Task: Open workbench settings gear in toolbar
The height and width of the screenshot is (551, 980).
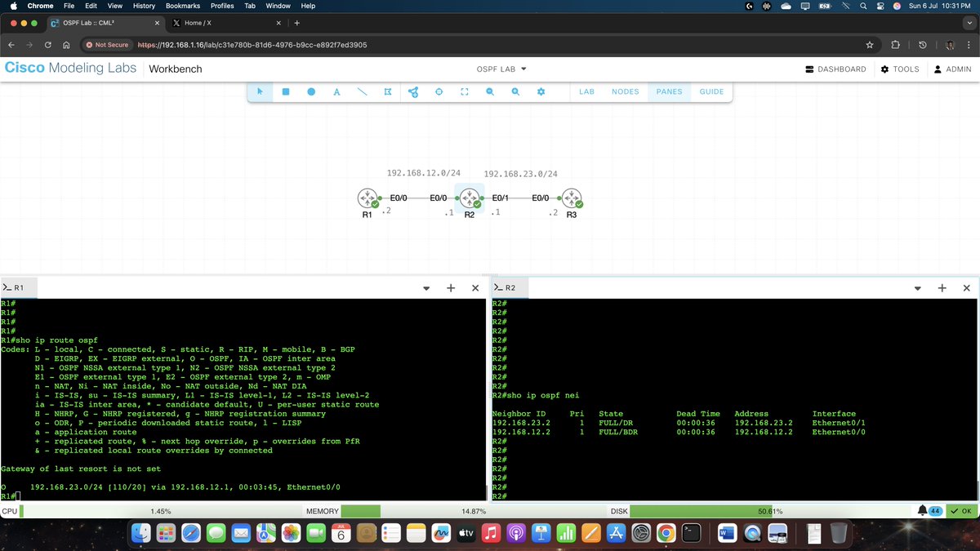Action: pos(541,92)
